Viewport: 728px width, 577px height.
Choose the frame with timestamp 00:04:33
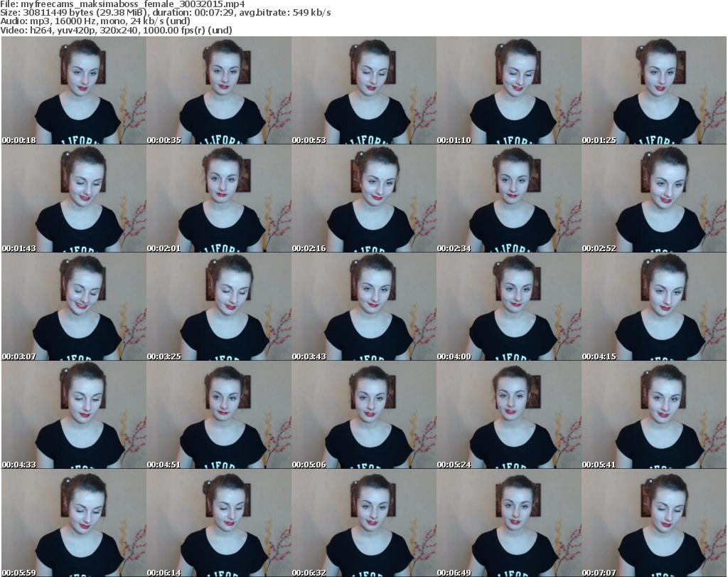pos(74,415)
